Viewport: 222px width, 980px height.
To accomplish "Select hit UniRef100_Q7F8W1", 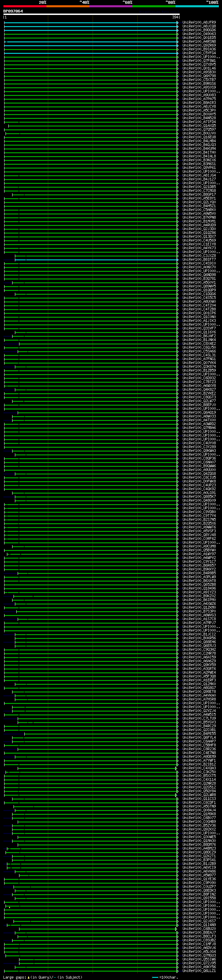I will pyautogui.click(x=199, y=60).
